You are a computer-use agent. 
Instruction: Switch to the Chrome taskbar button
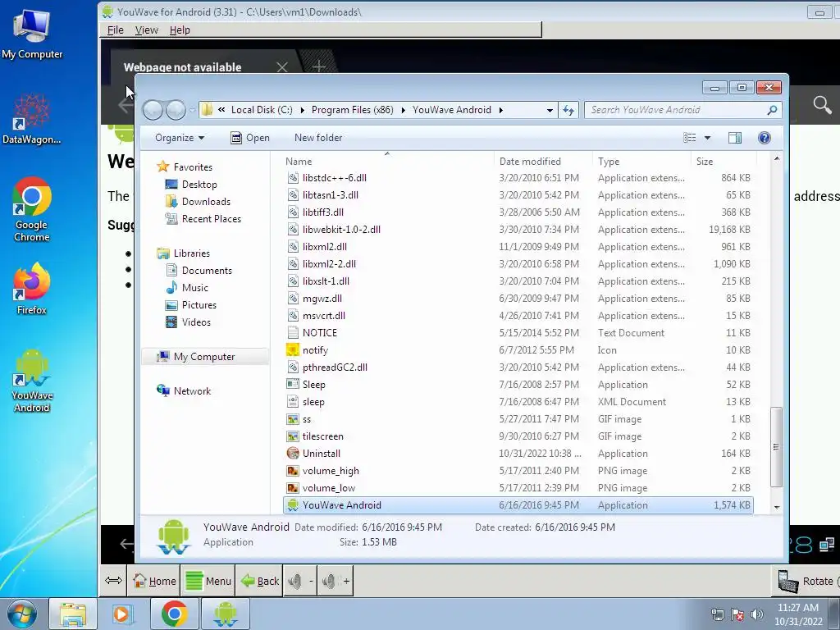[x=174, y=614]
